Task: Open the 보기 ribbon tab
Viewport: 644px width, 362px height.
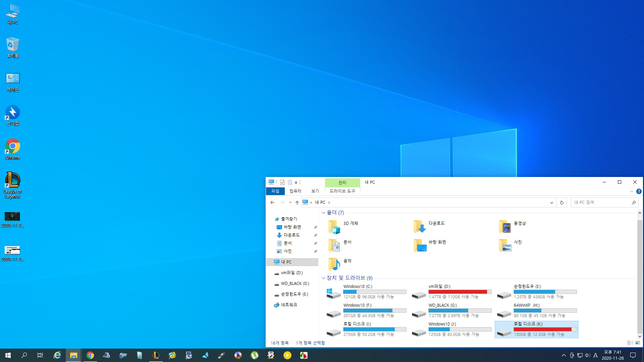Action: (x=315, y=191)
